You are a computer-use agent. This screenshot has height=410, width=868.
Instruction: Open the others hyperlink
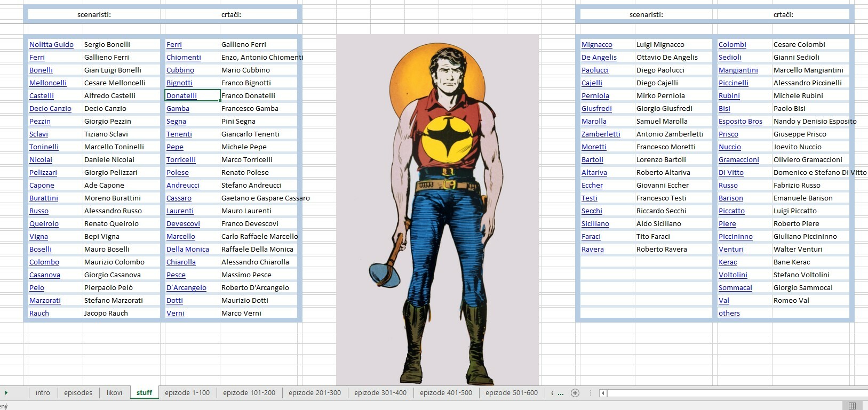point(729,313)
